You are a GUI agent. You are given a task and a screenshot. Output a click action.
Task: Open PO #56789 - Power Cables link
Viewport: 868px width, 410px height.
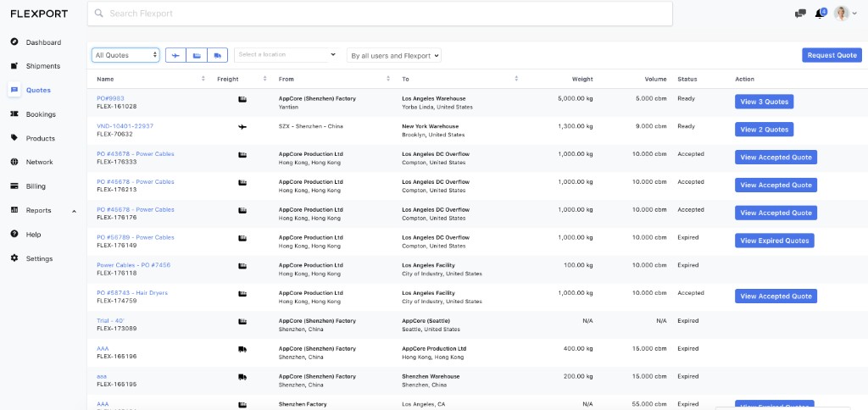[x=135, y=237]
